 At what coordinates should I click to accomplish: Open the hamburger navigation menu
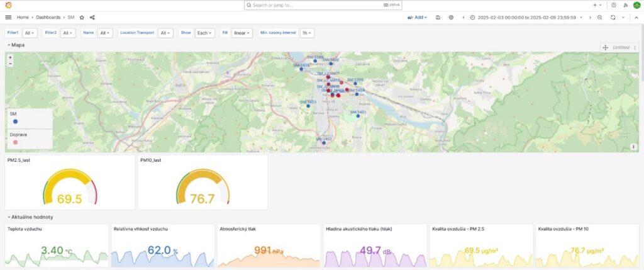(x=8, y=17)
